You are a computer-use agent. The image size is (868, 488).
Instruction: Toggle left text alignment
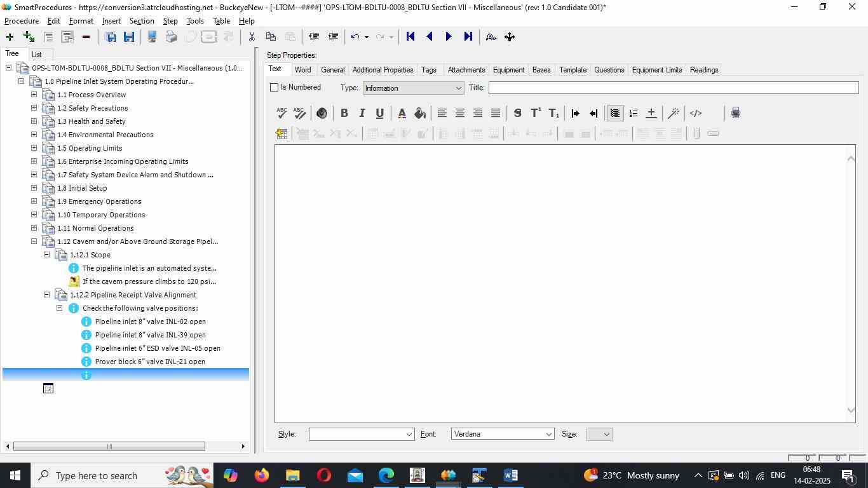click(x=442, y=113)
